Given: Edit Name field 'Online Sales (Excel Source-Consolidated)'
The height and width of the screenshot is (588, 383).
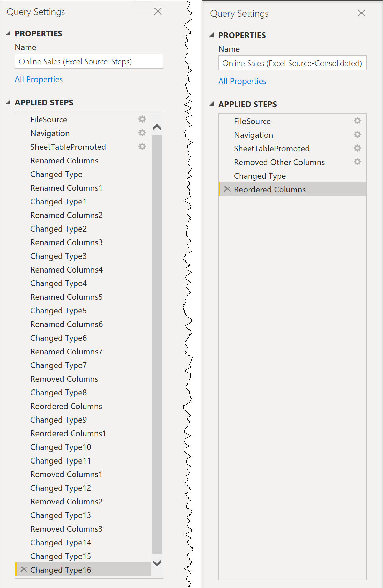Looking at the screenshot, I should pyautogui.click(x=293, y=63).
